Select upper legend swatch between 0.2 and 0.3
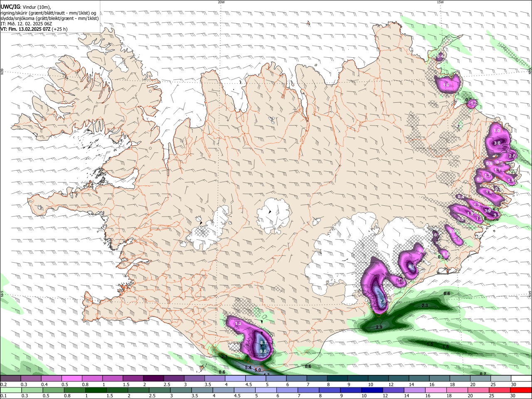 [x=10, y=379]
